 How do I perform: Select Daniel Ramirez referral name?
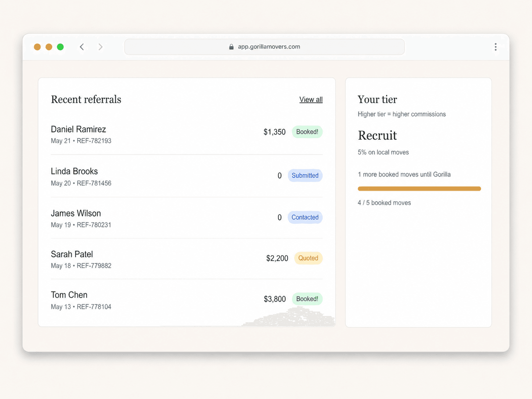point(78,129)
